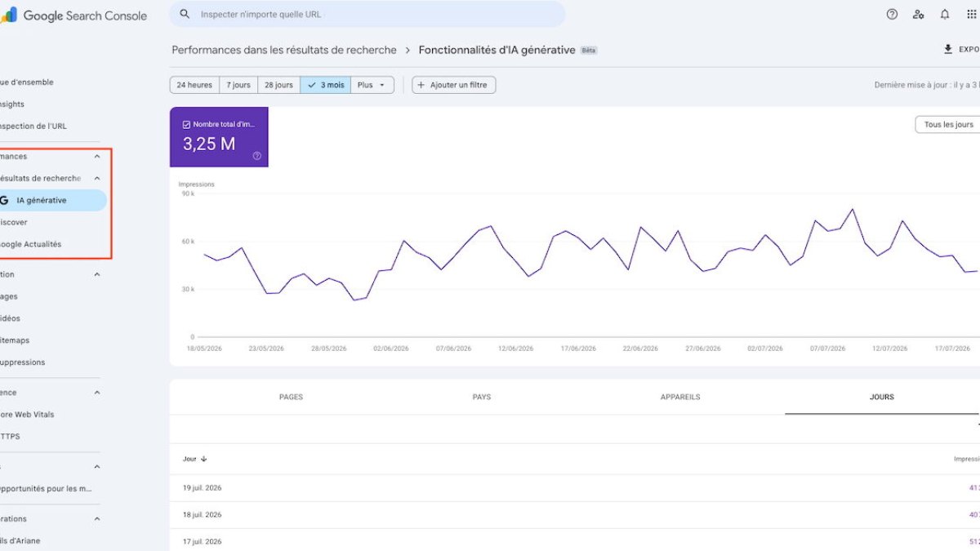Click the Dernière mise à jour text
Viewport: 980px width, 551px height.
point(927,85)
